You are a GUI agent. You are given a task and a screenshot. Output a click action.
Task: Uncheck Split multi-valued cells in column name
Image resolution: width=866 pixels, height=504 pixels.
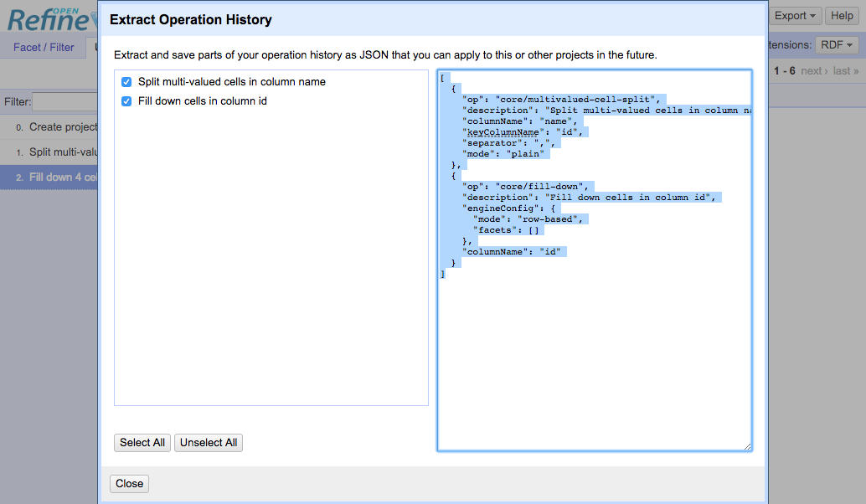126,82
